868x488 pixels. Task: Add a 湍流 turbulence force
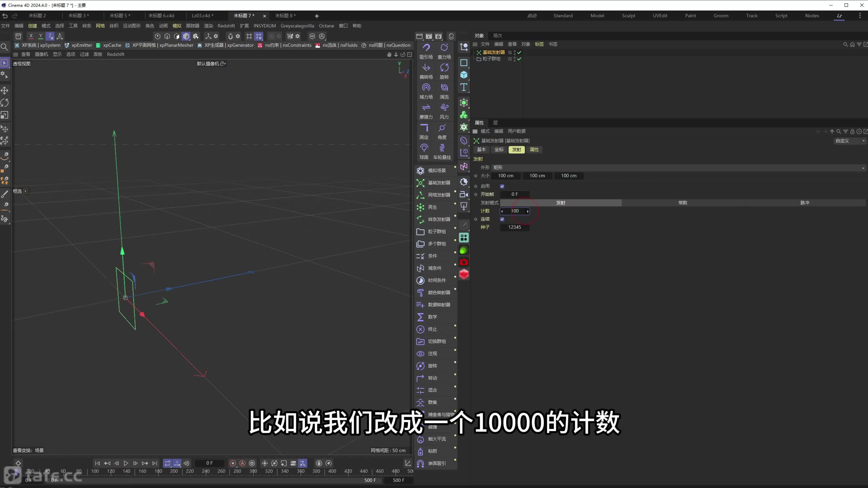(x=444, y=91)
